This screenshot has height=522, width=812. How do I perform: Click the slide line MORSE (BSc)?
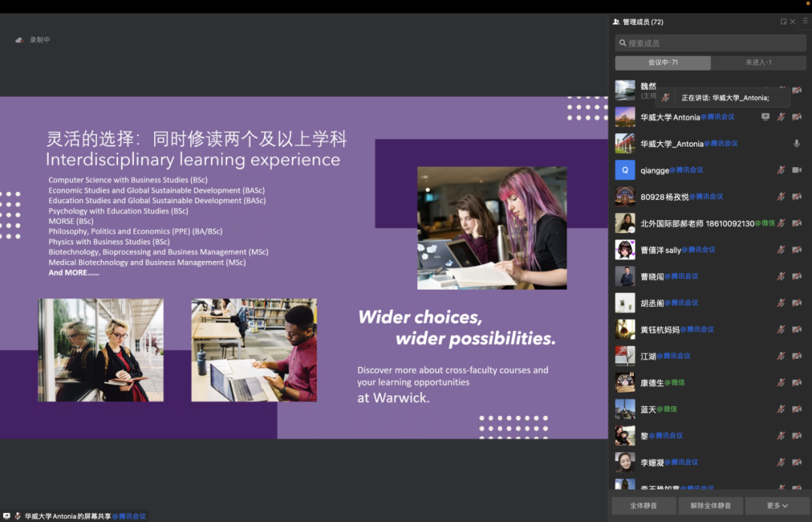(71, 221)
